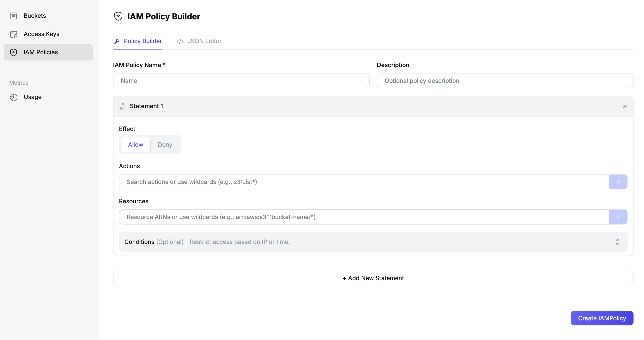
Task: Click the Search actions input field
Action: pos(364,182)
